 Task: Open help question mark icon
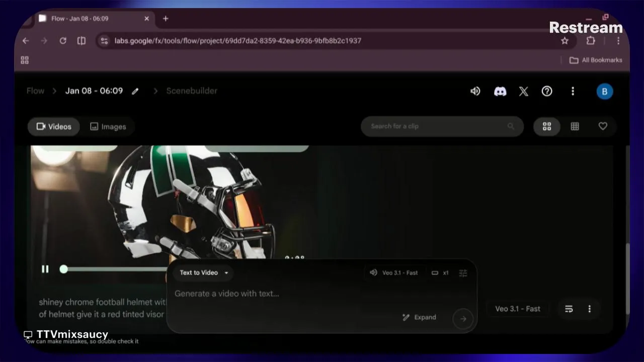pyautogui.click(x=547, y=91)
